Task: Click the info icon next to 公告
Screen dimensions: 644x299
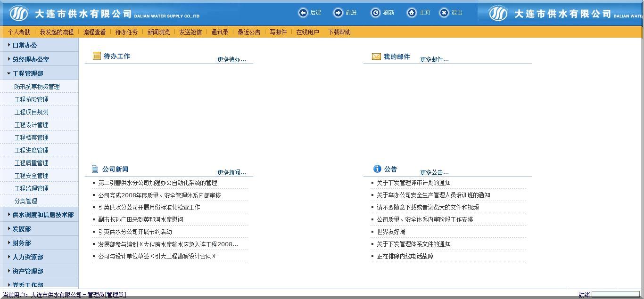Action: tap(377, 169)
